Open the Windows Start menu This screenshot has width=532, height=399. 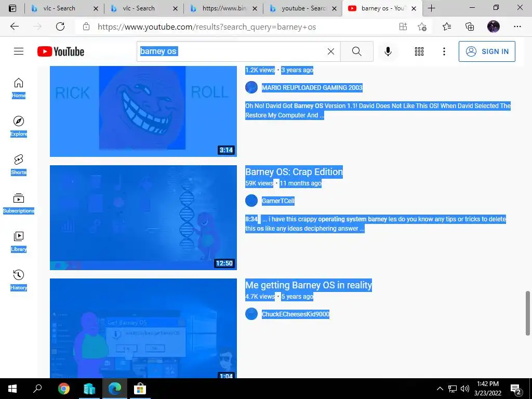tap(12, 389)
